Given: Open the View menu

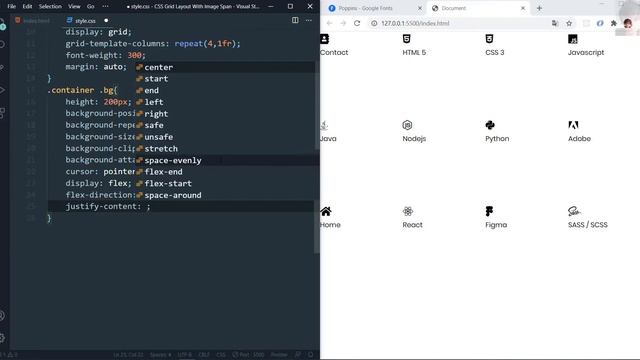Looking at the screenshot, I should (74, 7).
